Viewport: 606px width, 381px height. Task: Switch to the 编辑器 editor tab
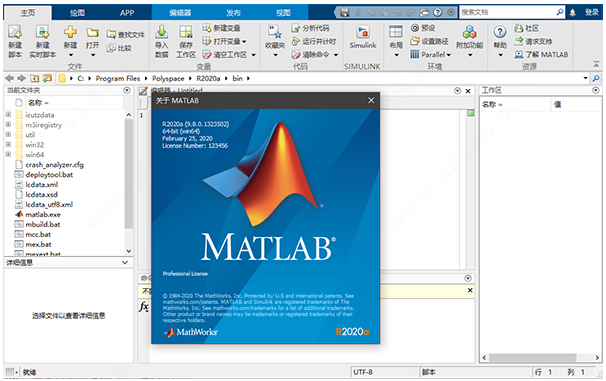point(180,13)
